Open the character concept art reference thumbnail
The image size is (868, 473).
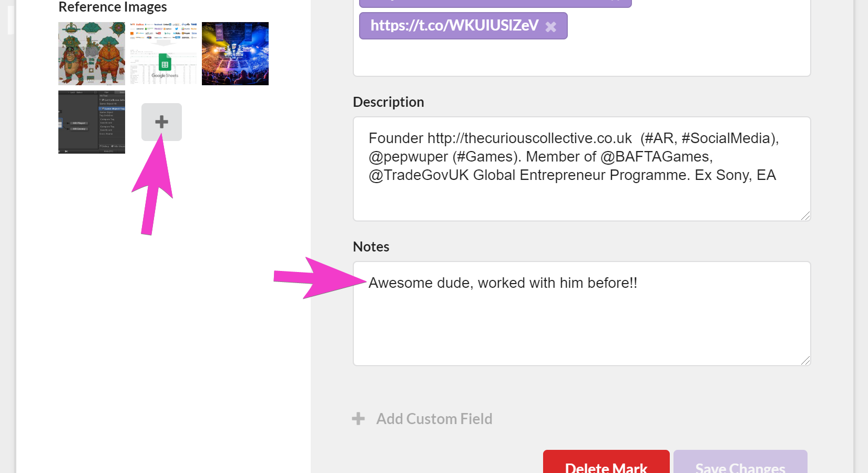pos(91,54)
